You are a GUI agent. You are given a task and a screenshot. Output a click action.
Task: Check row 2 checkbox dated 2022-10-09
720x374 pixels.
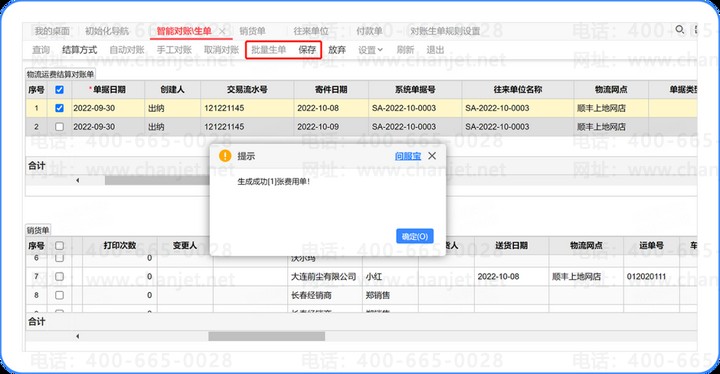59,126
